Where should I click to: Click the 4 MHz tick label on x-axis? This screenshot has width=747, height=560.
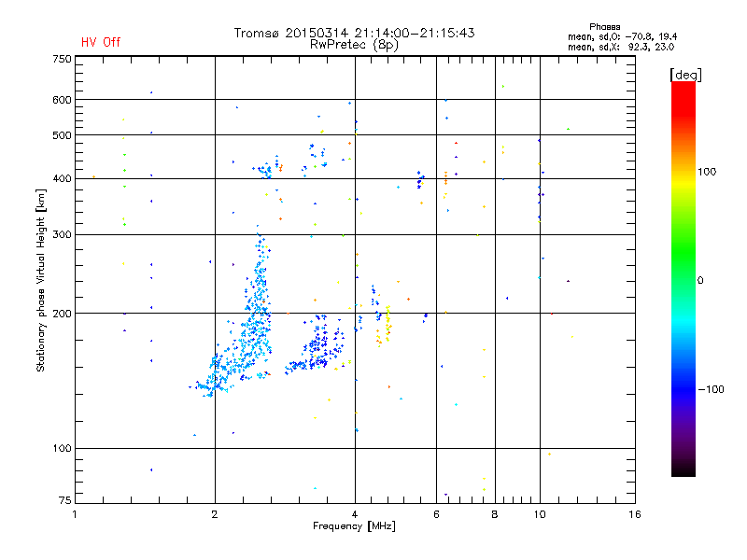[355, 514]
